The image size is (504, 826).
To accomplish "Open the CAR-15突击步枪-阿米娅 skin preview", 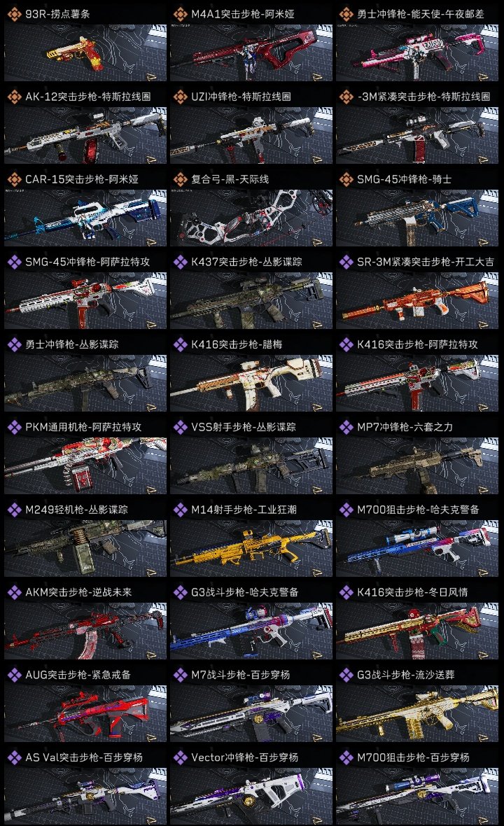I will 85,218.
